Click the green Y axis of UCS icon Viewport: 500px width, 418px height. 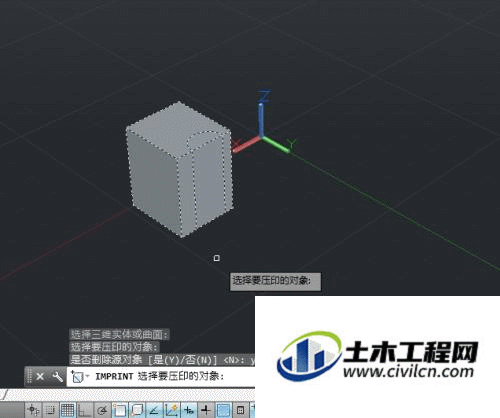(277, 145)
